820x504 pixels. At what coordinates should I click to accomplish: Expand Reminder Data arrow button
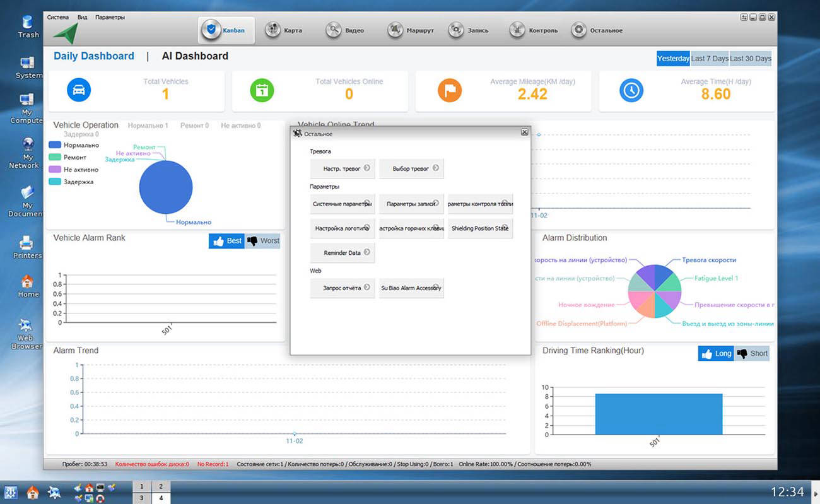(x=367, y=252)
